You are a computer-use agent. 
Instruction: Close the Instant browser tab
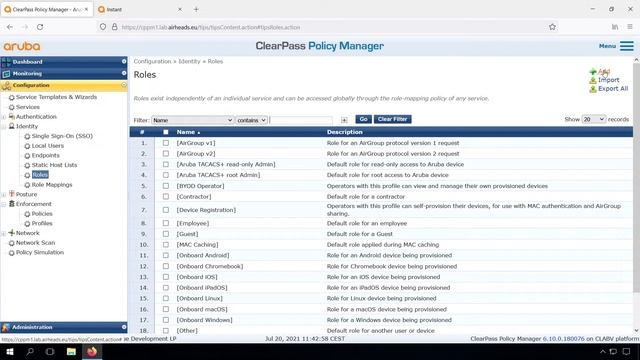click(x=180, y=9)
